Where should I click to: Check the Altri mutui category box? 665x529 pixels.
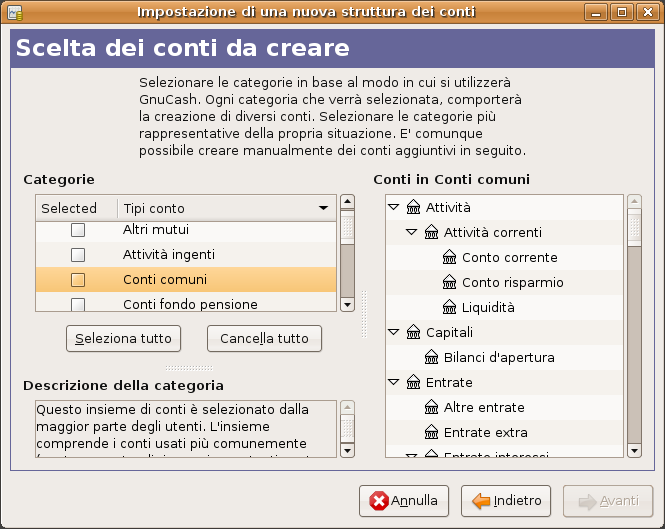click(x=78, y=230)
